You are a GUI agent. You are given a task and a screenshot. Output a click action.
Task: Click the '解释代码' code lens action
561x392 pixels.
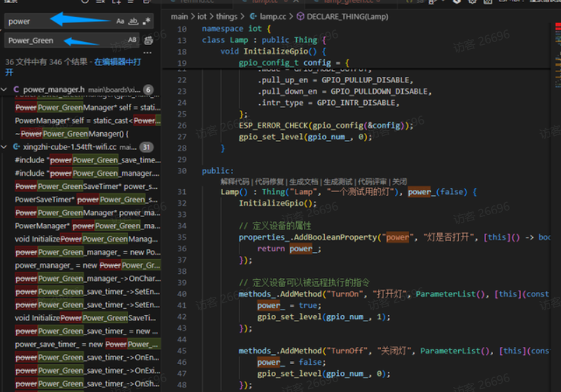click(x=236, y=181)
